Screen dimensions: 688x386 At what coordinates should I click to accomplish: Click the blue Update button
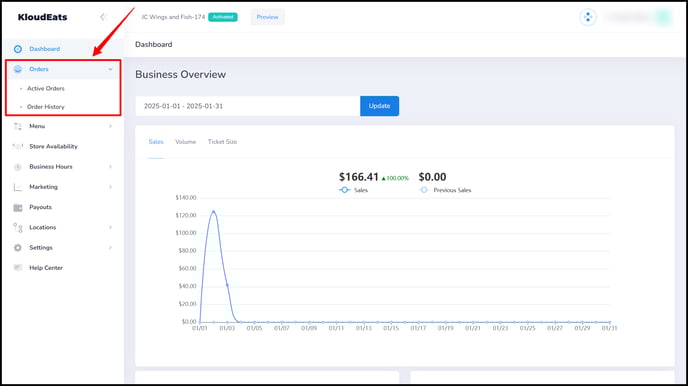pyautogui.click(x=380, y=106)
